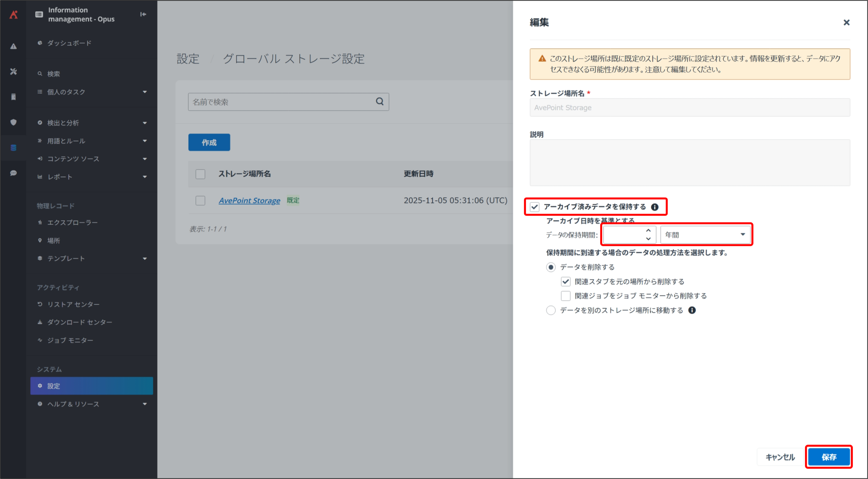Open ダッシュボード from the sidebar

coord(69,43)
